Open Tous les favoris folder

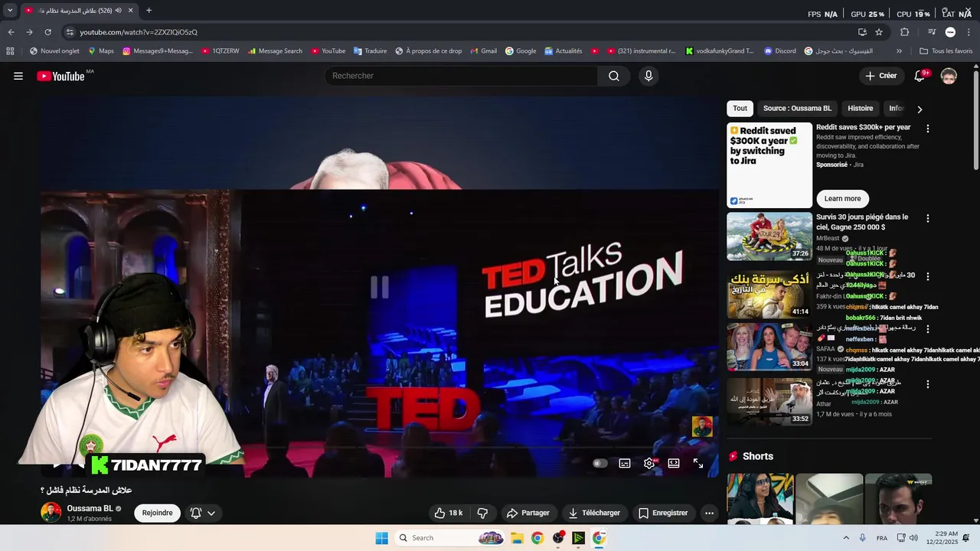[x=946, y=51]
